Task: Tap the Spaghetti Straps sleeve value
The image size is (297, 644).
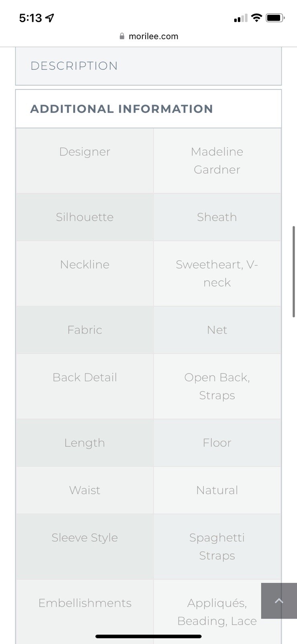Action: (217, 547)
